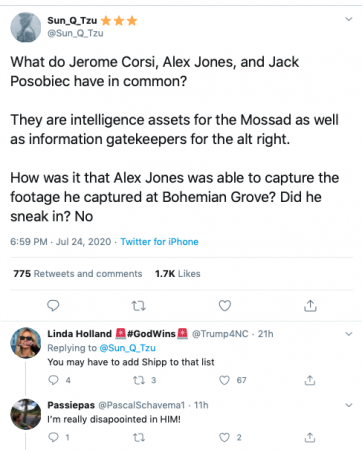Share the main tweet via upload icon
The height and width of the screenshot is (450, 362).
point(310,305)
